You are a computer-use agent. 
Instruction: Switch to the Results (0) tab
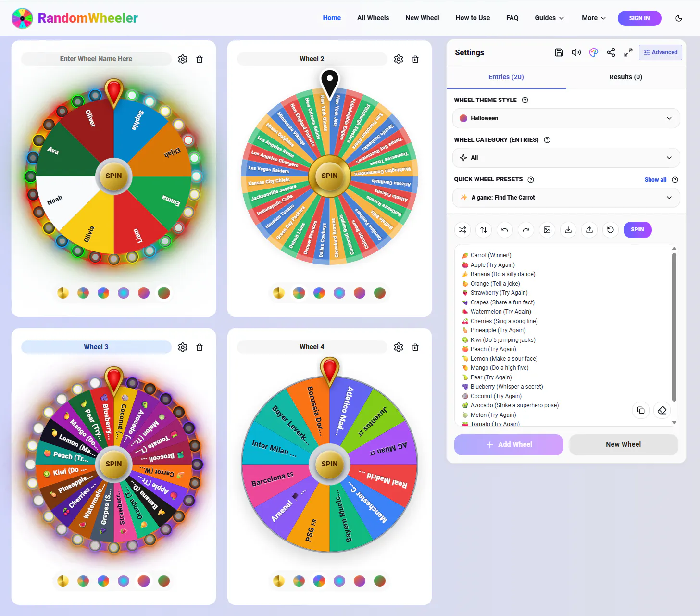(x=626, y=77)
